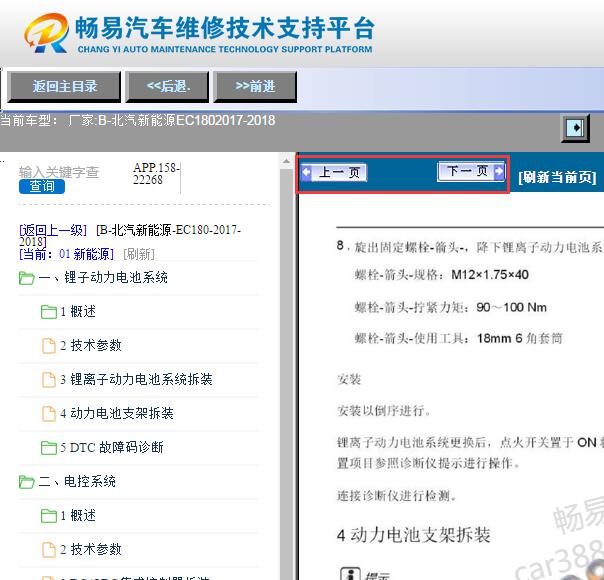Expand 1 概述 under 电控系统

[78, 515]
